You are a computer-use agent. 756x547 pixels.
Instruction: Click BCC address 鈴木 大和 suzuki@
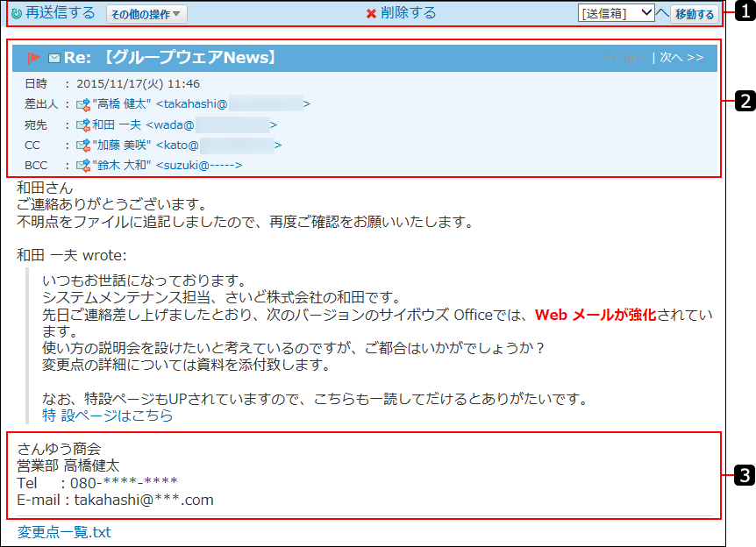168,166
